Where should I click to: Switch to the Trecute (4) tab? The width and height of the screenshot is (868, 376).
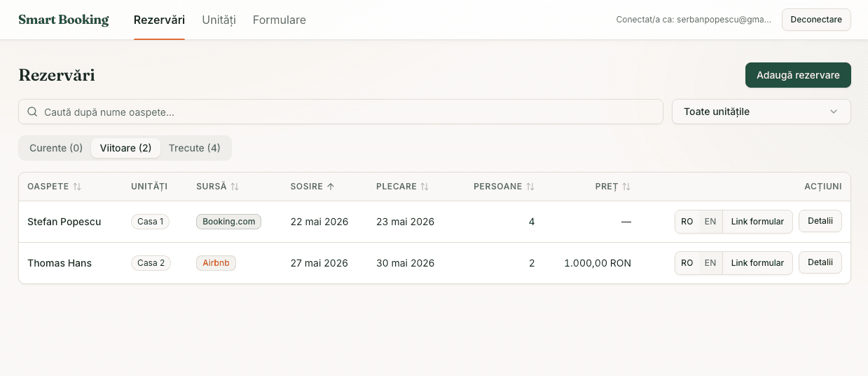pyautogui.click(x=195, y=148)
